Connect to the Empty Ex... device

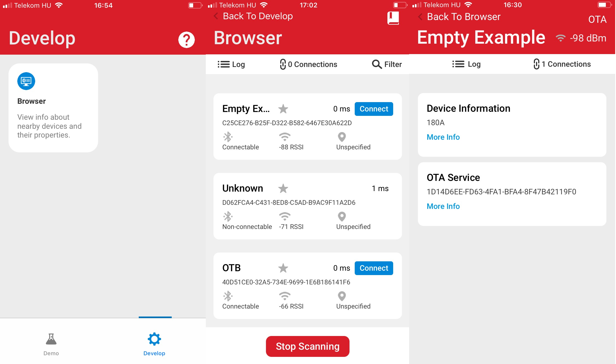(374, 109)
